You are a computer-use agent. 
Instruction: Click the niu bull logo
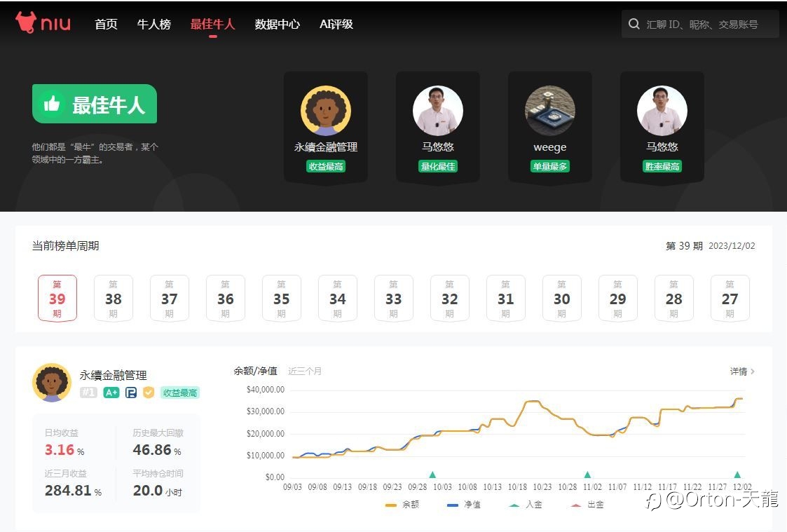click(x=43, y=22)
